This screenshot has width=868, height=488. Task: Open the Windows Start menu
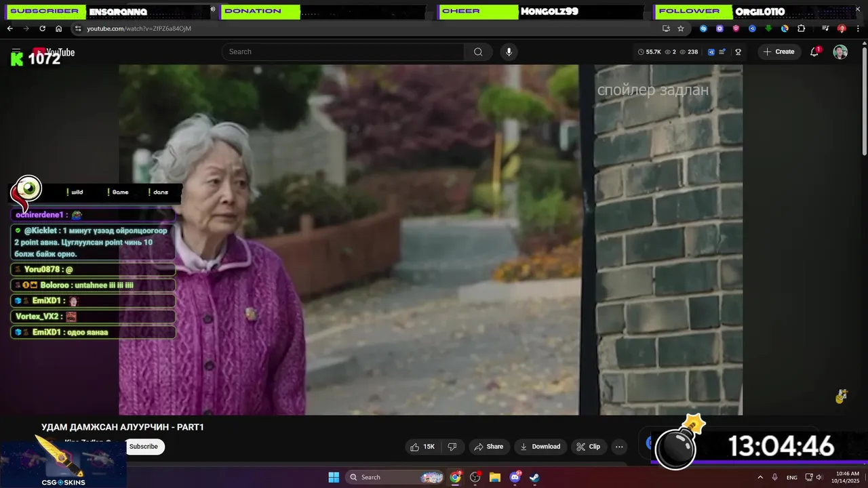[334, 477]
